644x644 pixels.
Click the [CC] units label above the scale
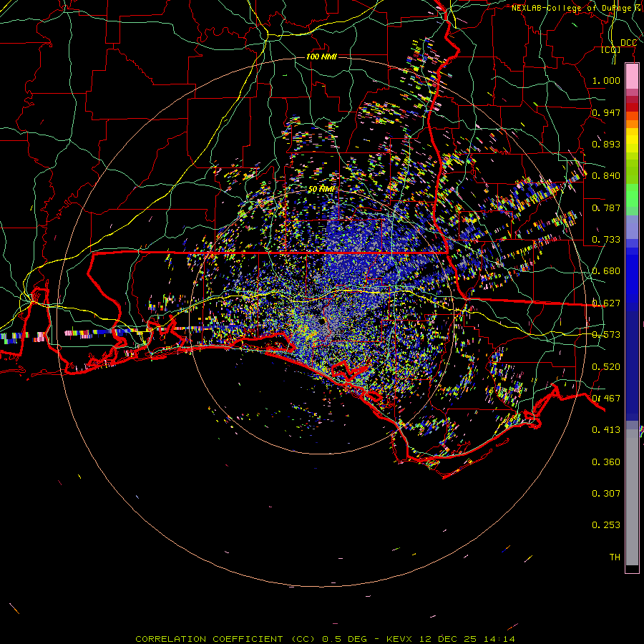[611, 49]
